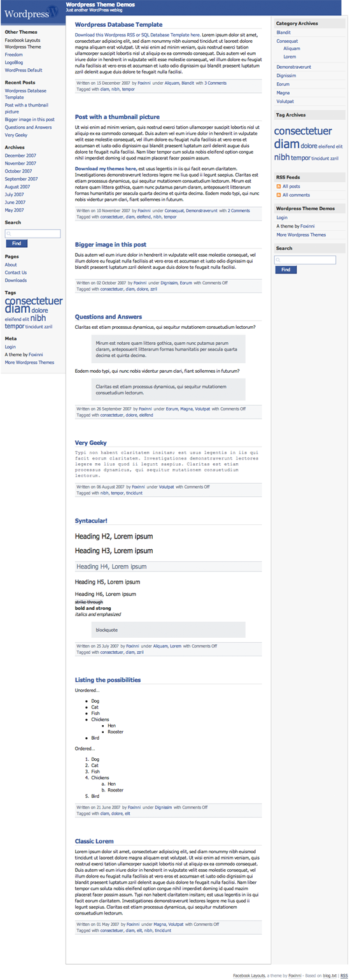Open Questions and Answers post title
The image size is (350, 980).
click(108, 317)
